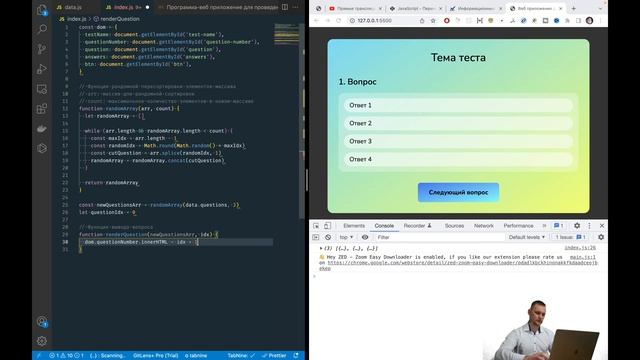Click the 1 Issue badge in console
Screen dimensions: 640x360
571,237
